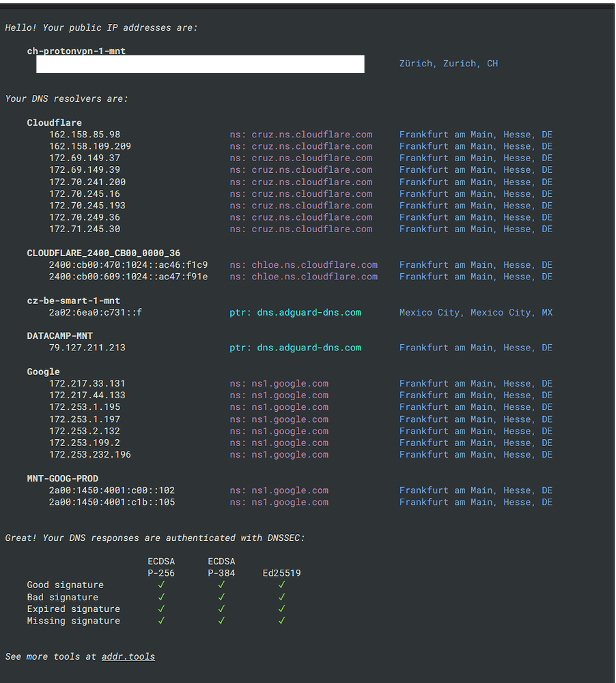Click the Bad signature checkmark under ECDSA P-384

pos(221,597)
